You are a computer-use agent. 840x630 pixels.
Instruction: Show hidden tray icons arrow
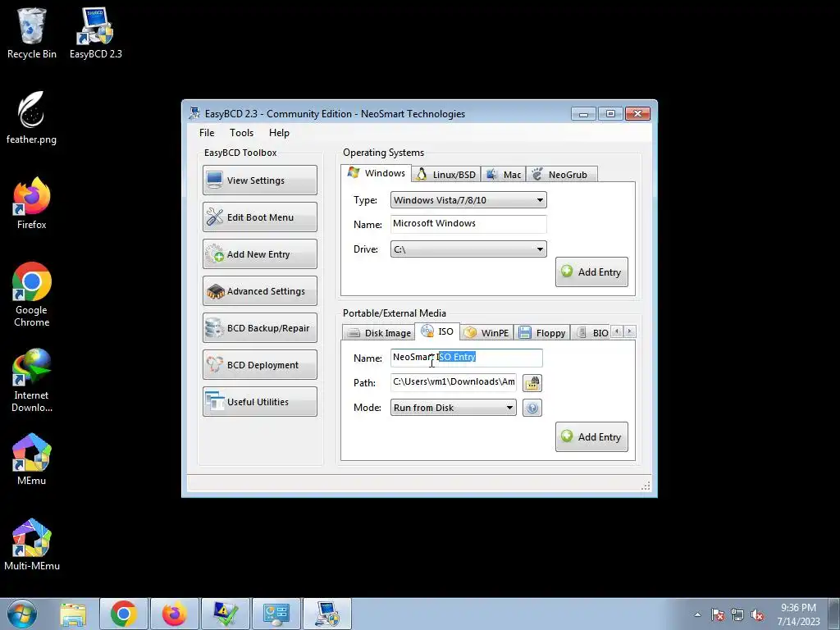[697, 615]
